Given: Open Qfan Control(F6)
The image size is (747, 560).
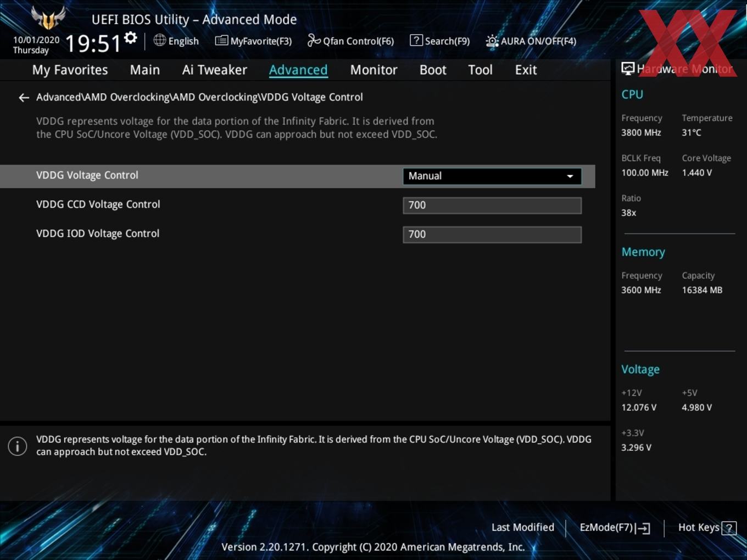Looking at the screenshot, I should pyautogui.click(x=350, y=41).
